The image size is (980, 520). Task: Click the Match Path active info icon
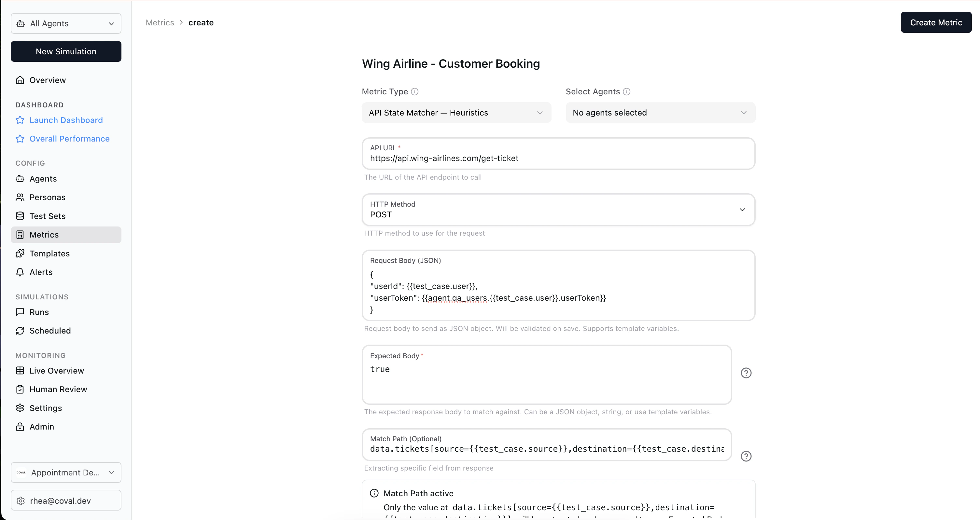374,493
